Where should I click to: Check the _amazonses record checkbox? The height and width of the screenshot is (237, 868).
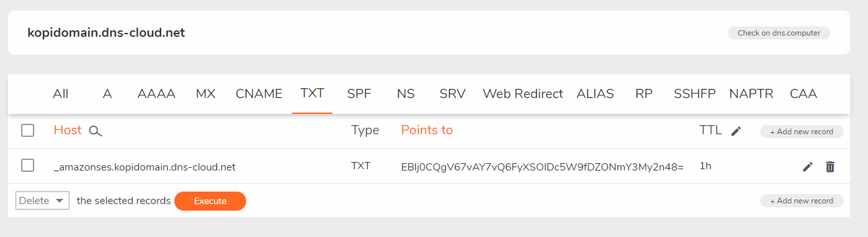pyautogui.click(x=28, y=165)
